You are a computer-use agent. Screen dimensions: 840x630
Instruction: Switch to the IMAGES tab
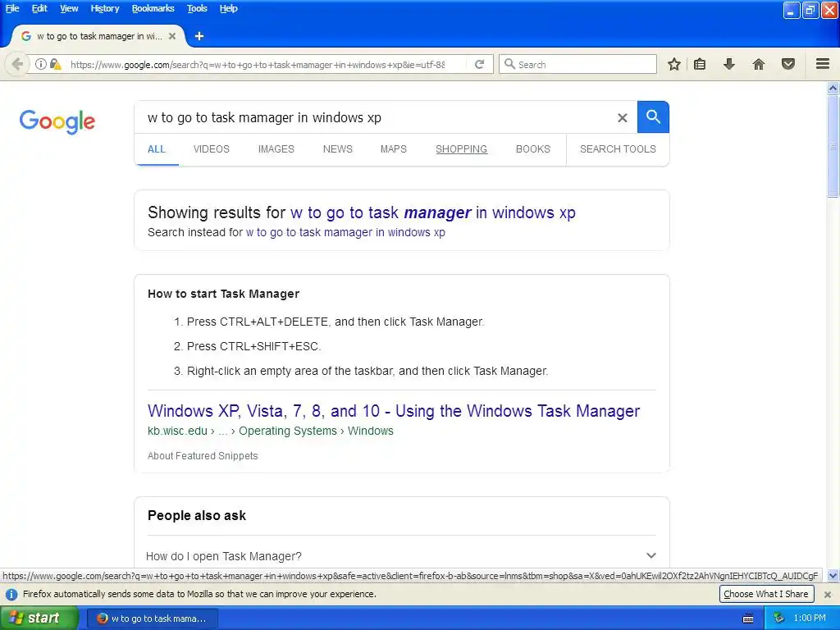coord(276,149)
